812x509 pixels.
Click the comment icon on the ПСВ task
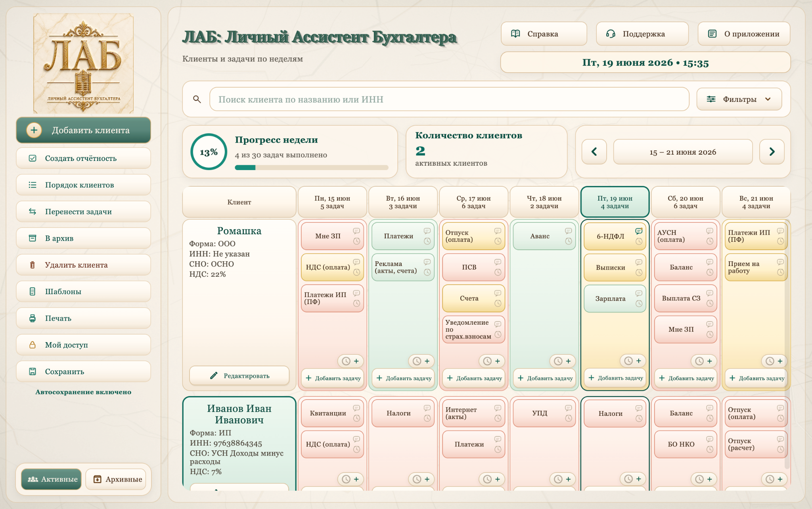[x=498, y=262]
